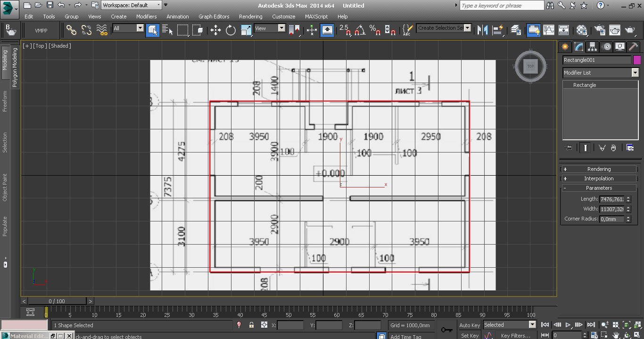The height and width of the screenshot is (339, 644).
Task: Open the Utilities hammer panel tab
Action: (634, 46)
